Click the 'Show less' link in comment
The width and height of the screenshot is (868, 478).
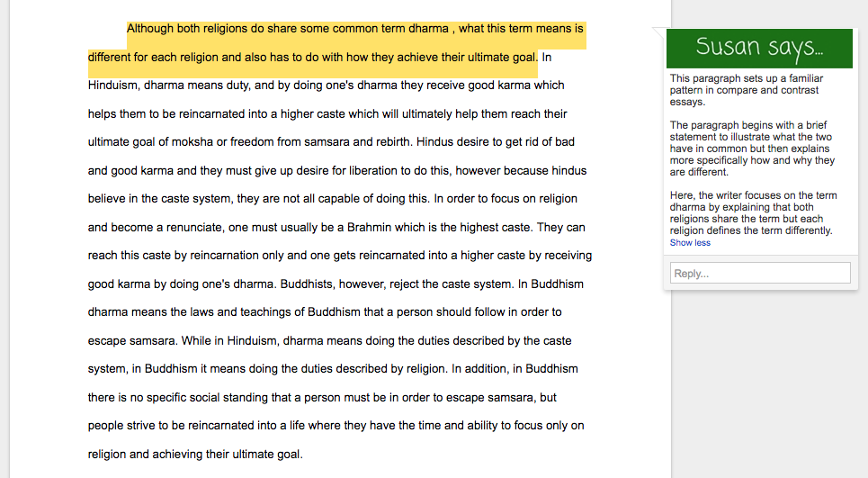[690, 243]
